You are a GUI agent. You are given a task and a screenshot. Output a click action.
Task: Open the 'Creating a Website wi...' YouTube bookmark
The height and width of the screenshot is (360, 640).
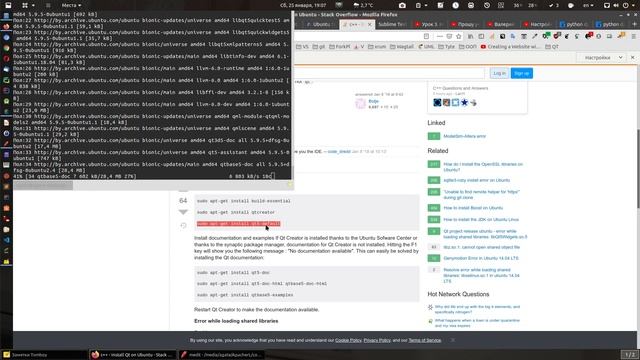click(x=510, y=47)
